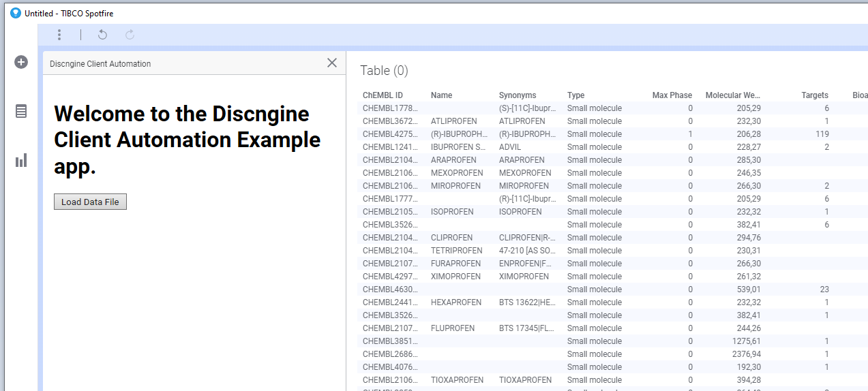The height and width of the screenshot is (391, 868).
Task: Select the ATLIPROFEN name cell
Action: pos(454,121)
